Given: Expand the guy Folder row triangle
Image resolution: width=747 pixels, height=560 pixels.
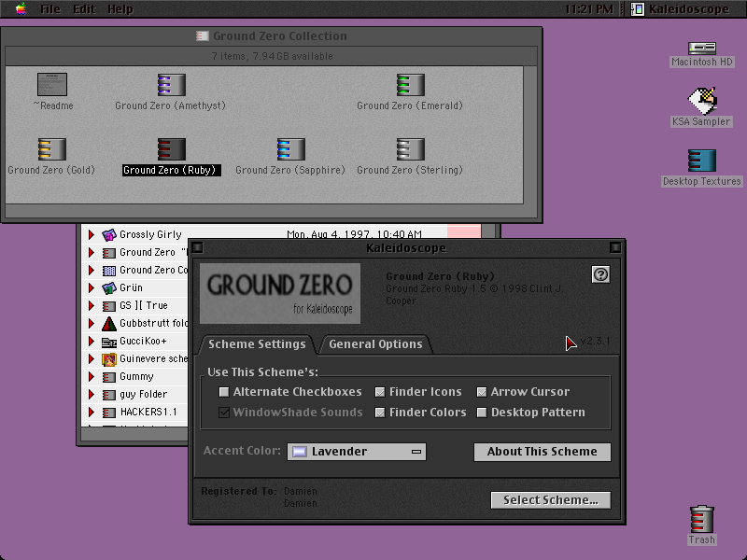Looking at the screenshot, I should click(91, 395).
